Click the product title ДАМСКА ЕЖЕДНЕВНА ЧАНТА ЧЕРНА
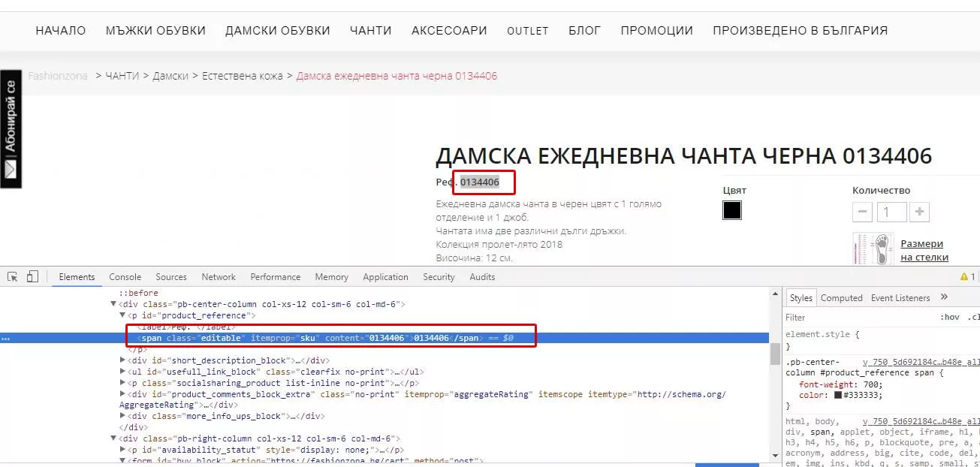The image size is (980, 467). coord(683,156)
